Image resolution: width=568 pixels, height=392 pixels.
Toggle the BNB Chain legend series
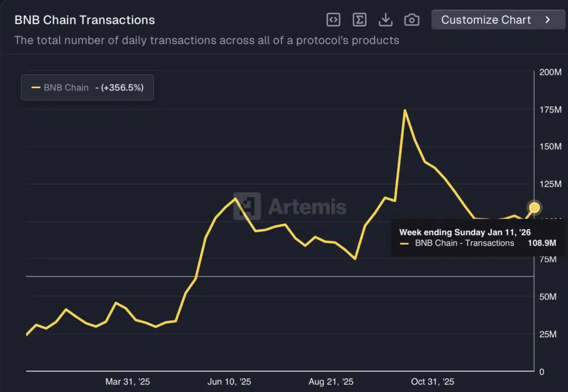[66, 88]
